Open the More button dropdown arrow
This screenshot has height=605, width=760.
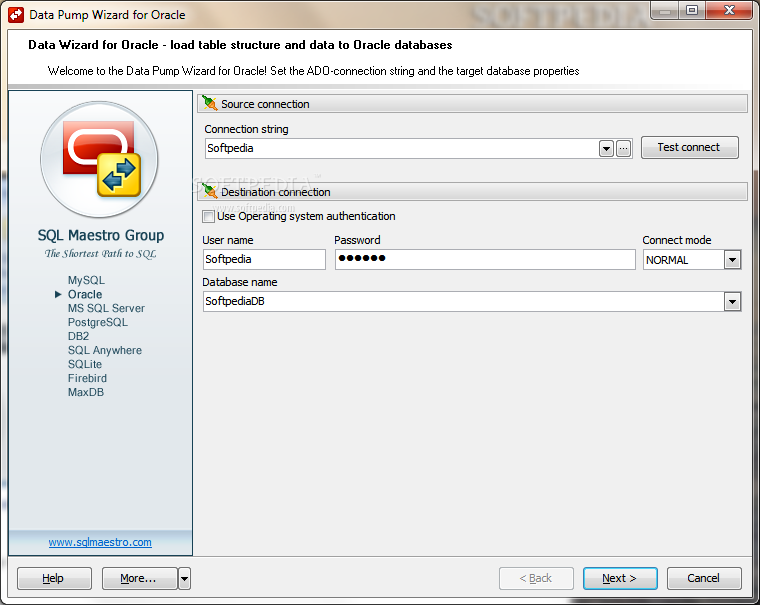pyautogui.click(x=184, y=578)
